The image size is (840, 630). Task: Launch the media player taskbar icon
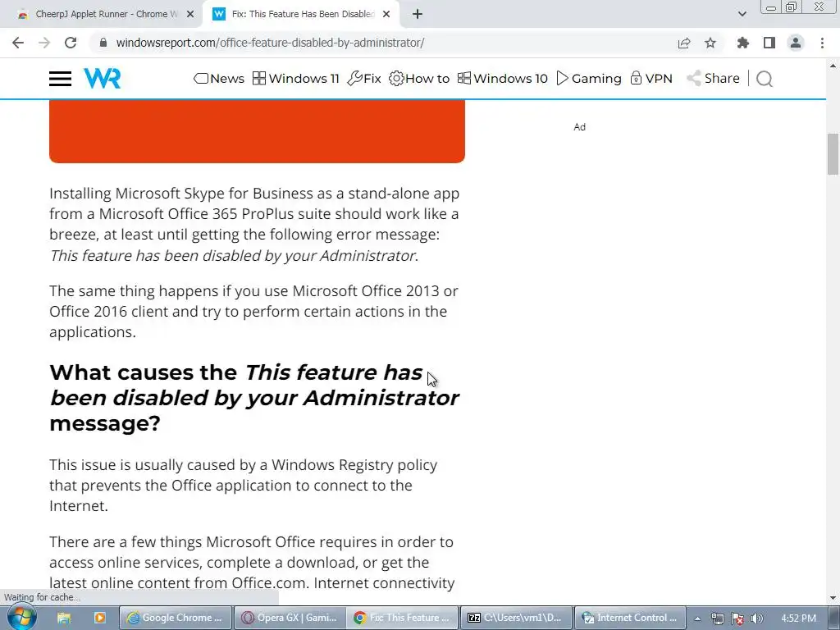coord(99,619)
